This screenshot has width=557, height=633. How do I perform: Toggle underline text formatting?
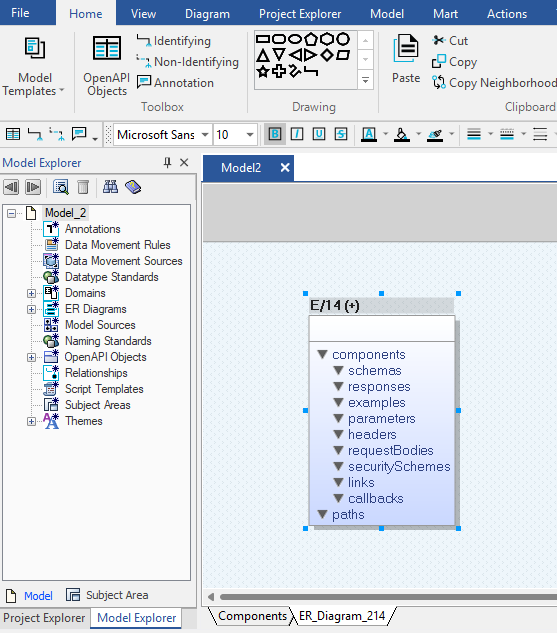(319, 134)
